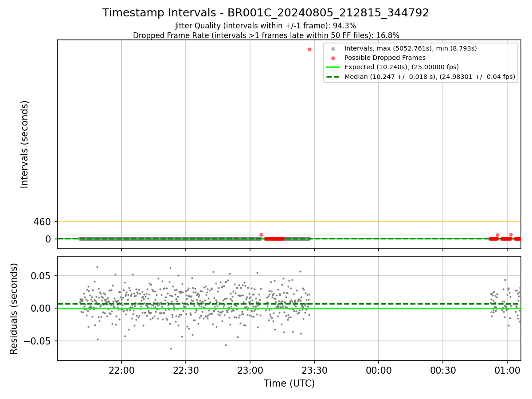Click the 'Jitter Quality' 94.3% subtitle line
Screen dimensions: 532x399
(x=266, y=26)
